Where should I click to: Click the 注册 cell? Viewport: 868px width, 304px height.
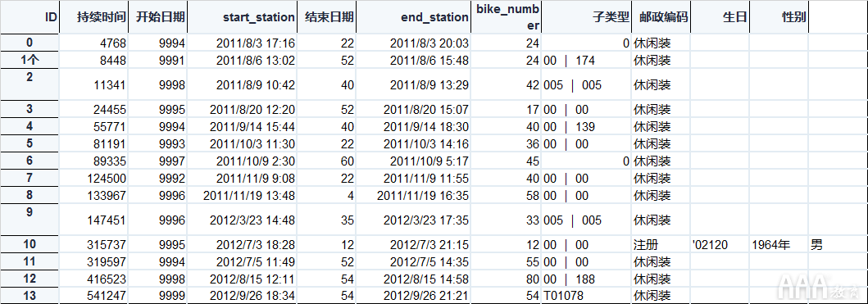661,245
